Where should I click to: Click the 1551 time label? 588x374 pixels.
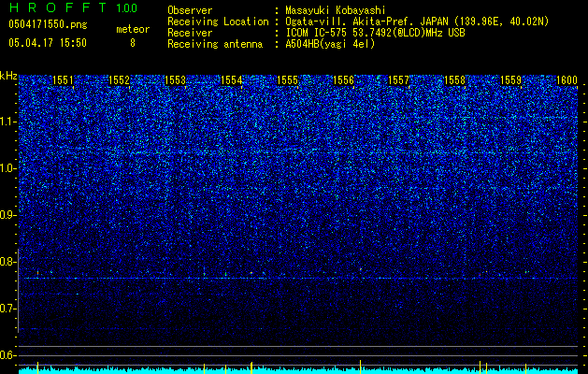pyautogui.click(x=63, y=80)
